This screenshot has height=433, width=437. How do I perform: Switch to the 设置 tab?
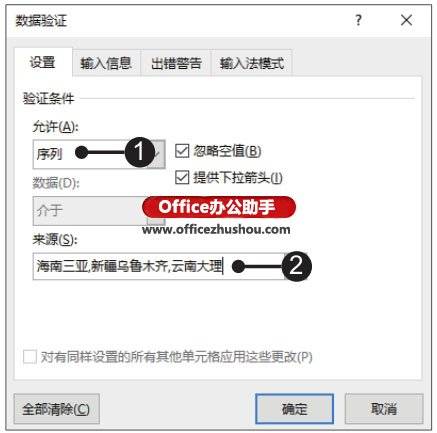pos(43,62)
